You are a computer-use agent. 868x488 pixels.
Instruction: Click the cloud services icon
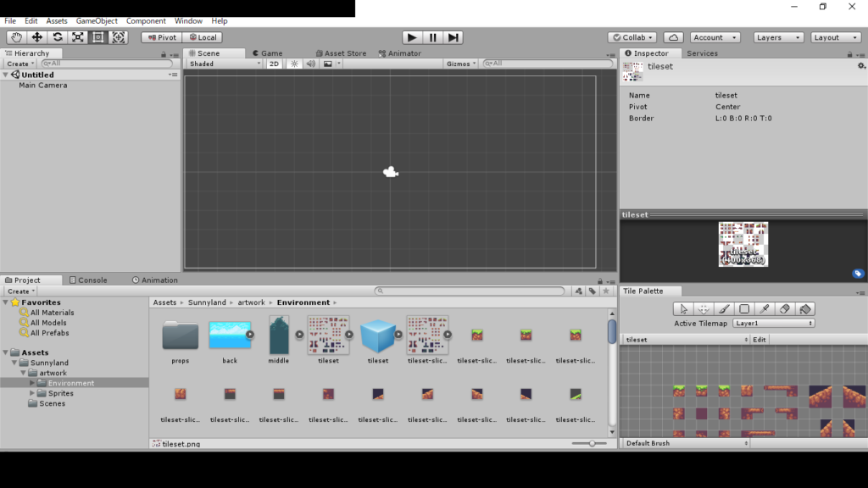673,37
